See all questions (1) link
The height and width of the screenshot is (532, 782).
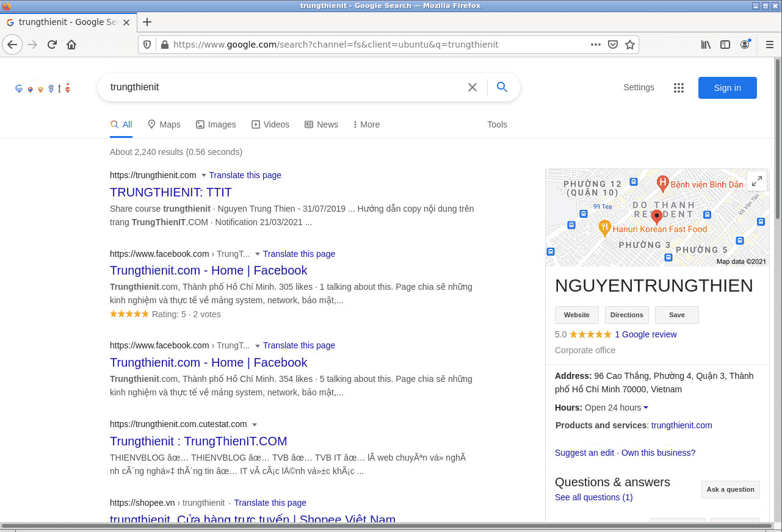click(593, 497)
